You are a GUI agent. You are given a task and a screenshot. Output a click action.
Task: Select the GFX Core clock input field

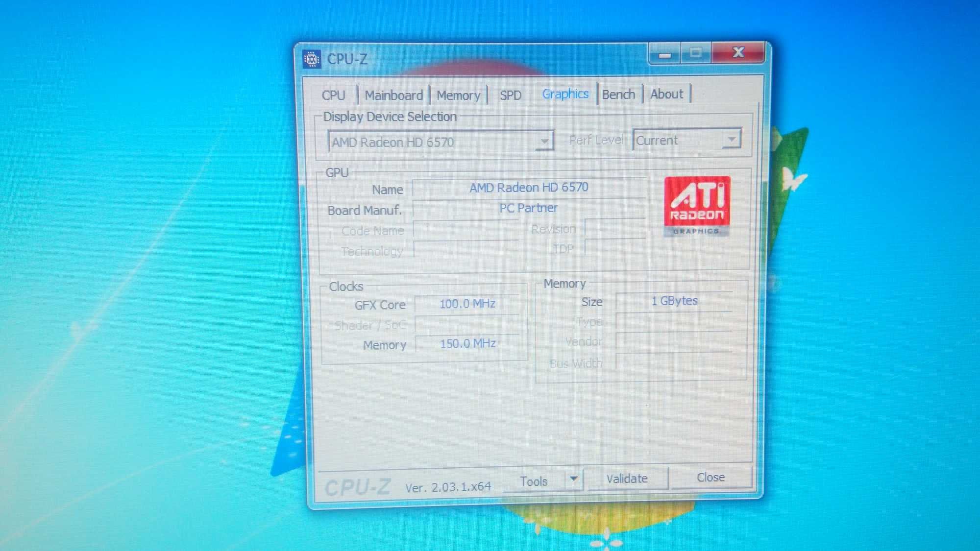[x=468, y=304]
